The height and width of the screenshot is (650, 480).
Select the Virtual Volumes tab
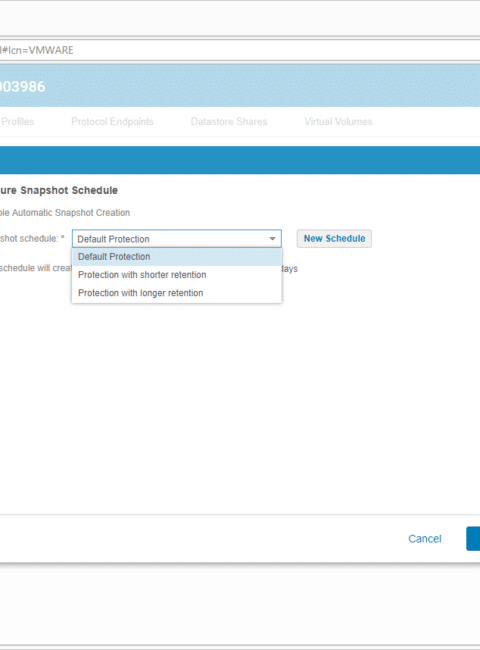click(338, 121)
